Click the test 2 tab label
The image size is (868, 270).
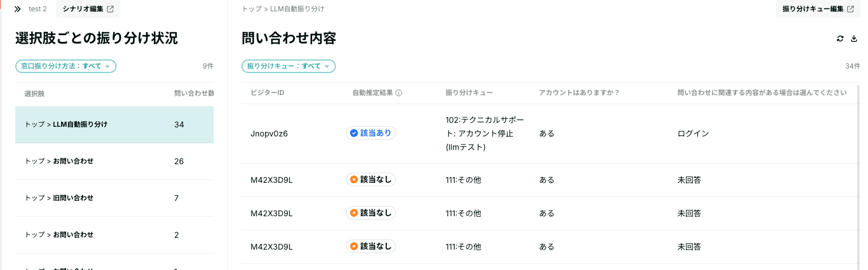point(38,9)
